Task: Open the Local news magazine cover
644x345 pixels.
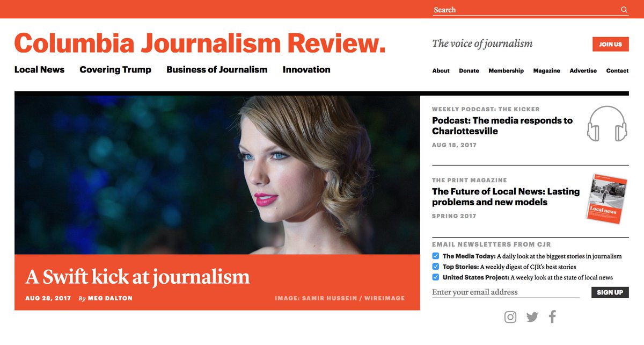Action: (608, 198)
